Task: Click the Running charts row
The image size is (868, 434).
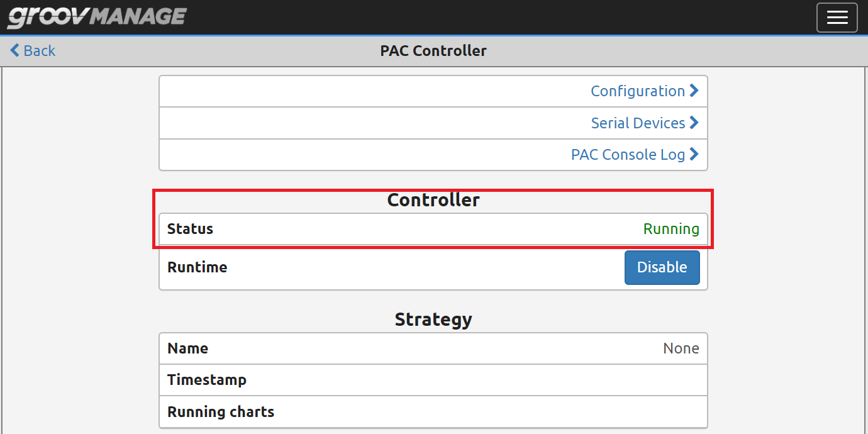Action: pos(433,411)
